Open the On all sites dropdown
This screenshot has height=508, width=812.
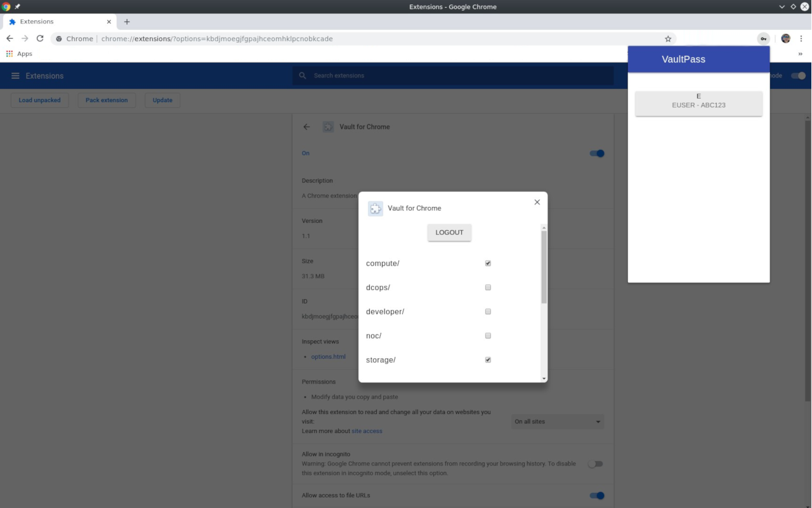tap(557, 421)
